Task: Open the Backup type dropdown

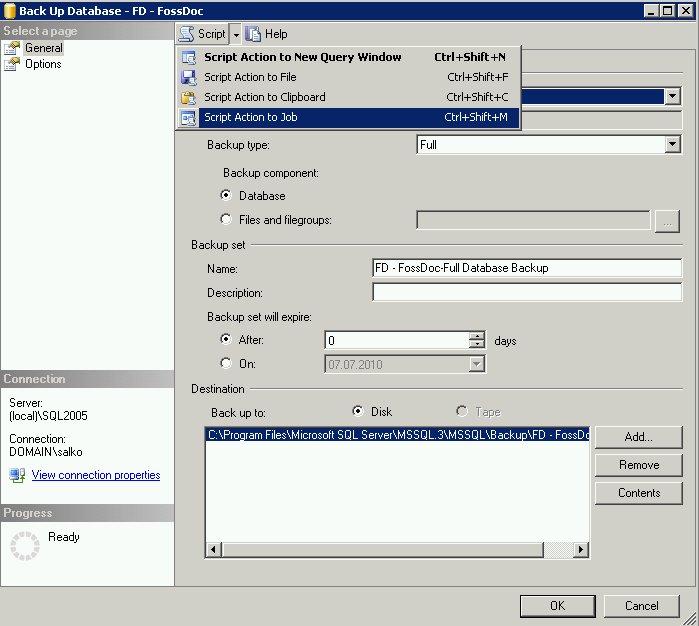Action: click(672, 144)
